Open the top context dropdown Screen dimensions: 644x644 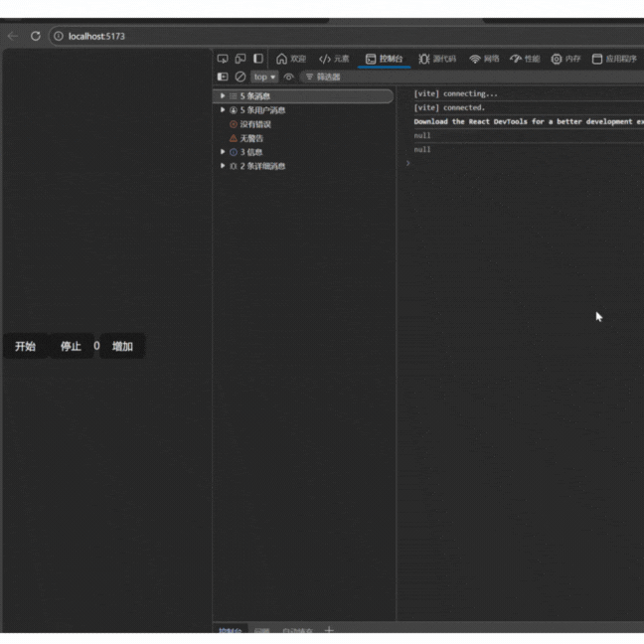pyautogui.click(x=264, y=77)
